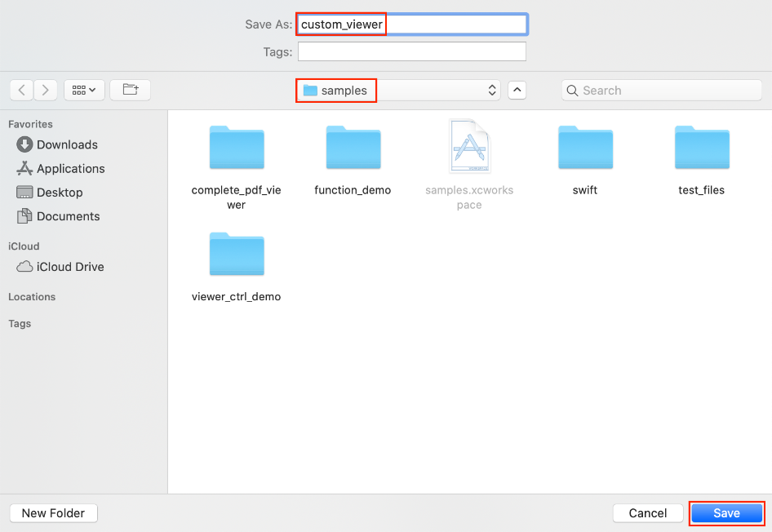Click the Tags input field
Image resolution: width=772 pixels, height=532 pixels.
411,52
